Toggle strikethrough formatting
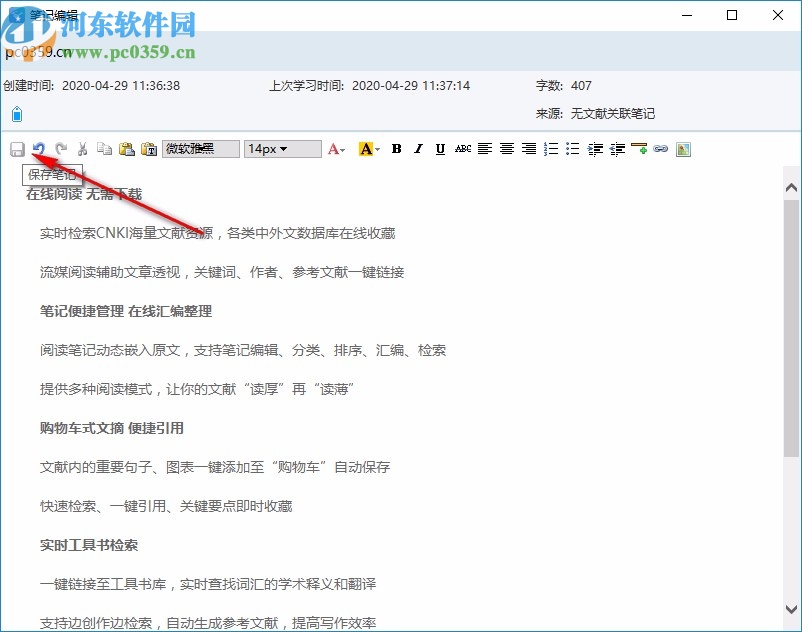Image resolution: width=802 pixels, height=632 pixels. coord(462,148)
